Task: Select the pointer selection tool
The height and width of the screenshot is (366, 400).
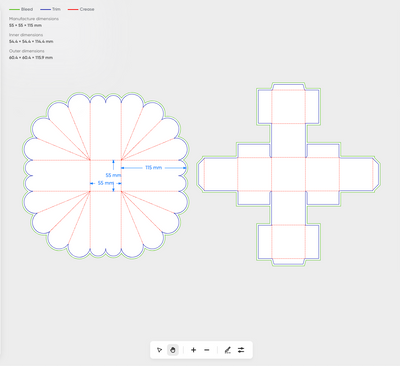Action: (159, 350)
